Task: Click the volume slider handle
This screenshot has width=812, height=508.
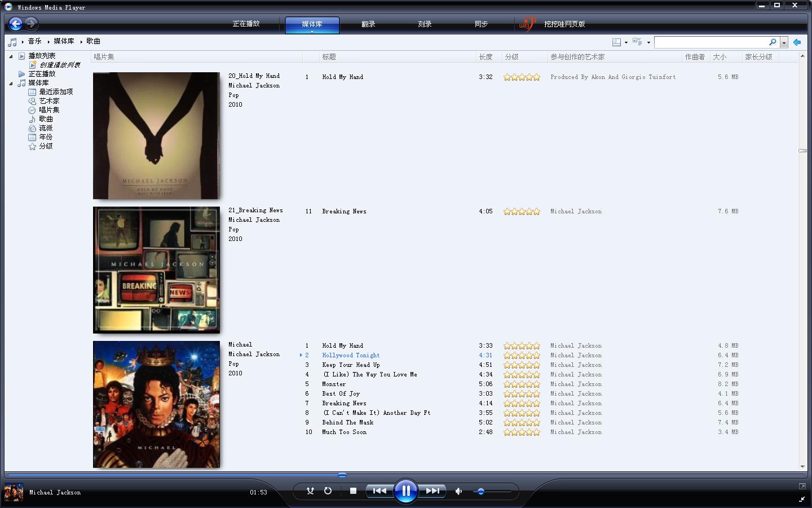Action: 480,492
